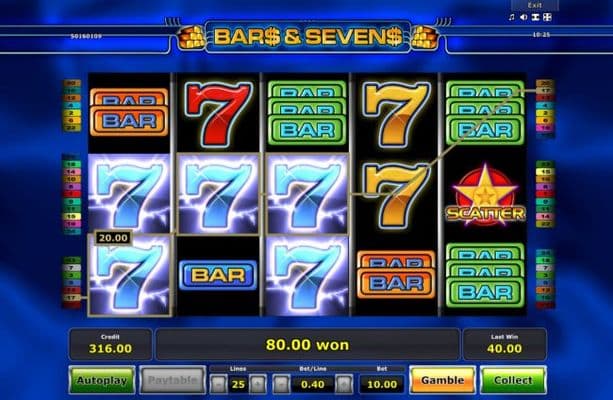Screen dimensions: 613x400
Task: Click the gold bars icon right of title
Action: (424, 38)
